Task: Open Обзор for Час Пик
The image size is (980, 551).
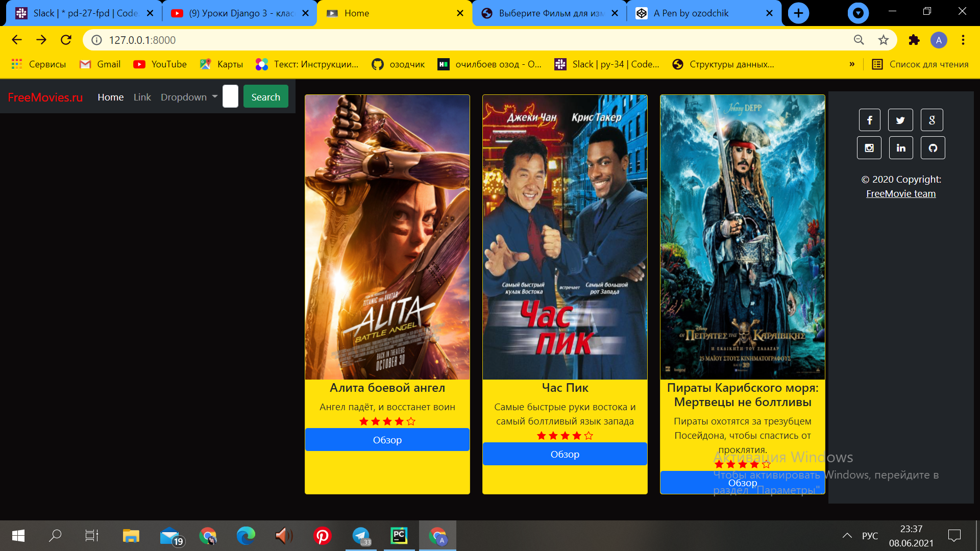Action: (565, 454)
